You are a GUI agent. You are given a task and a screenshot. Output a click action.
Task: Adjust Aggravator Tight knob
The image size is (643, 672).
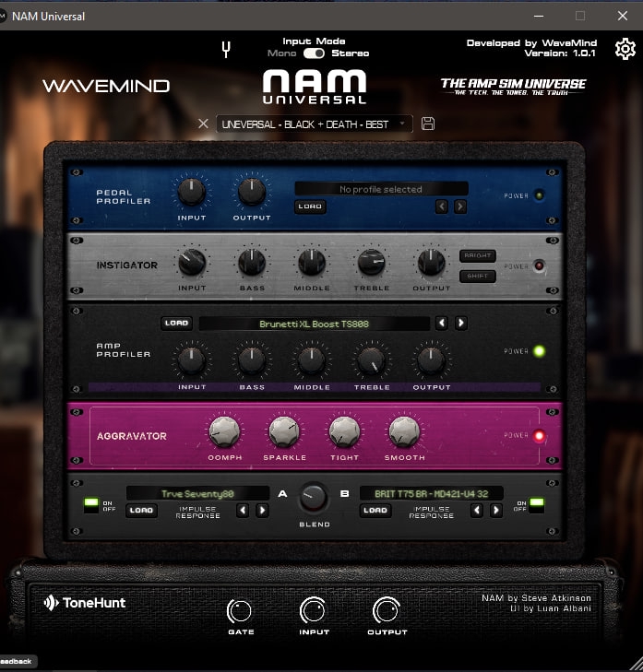pyautogui.click(x=344, y=431)
